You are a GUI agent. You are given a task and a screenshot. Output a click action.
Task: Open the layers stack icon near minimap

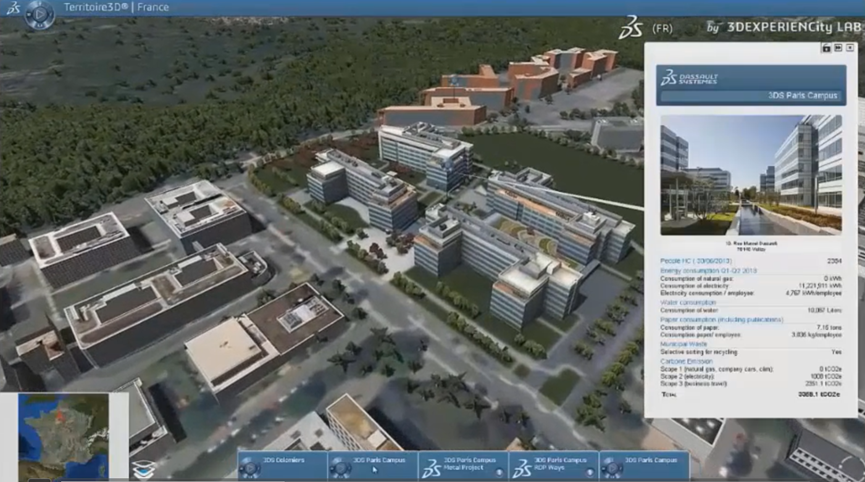tap(143, 469)
